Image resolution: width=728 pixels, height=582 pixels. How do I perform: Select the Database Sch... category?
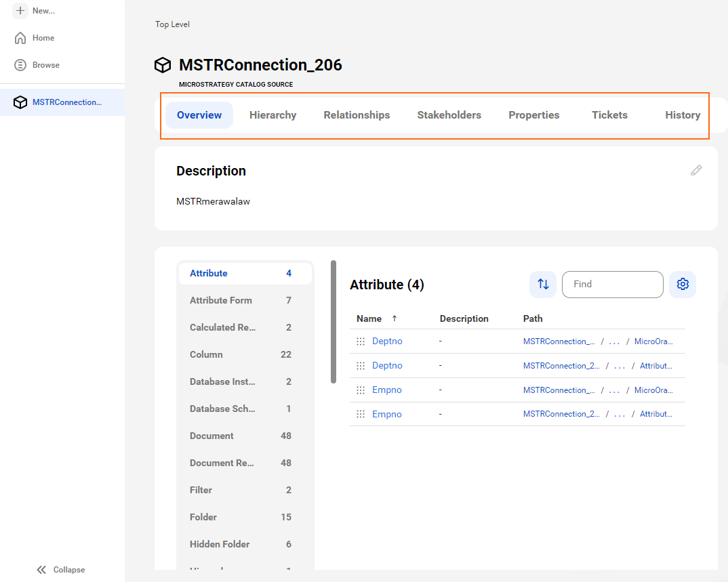(245, 409)
